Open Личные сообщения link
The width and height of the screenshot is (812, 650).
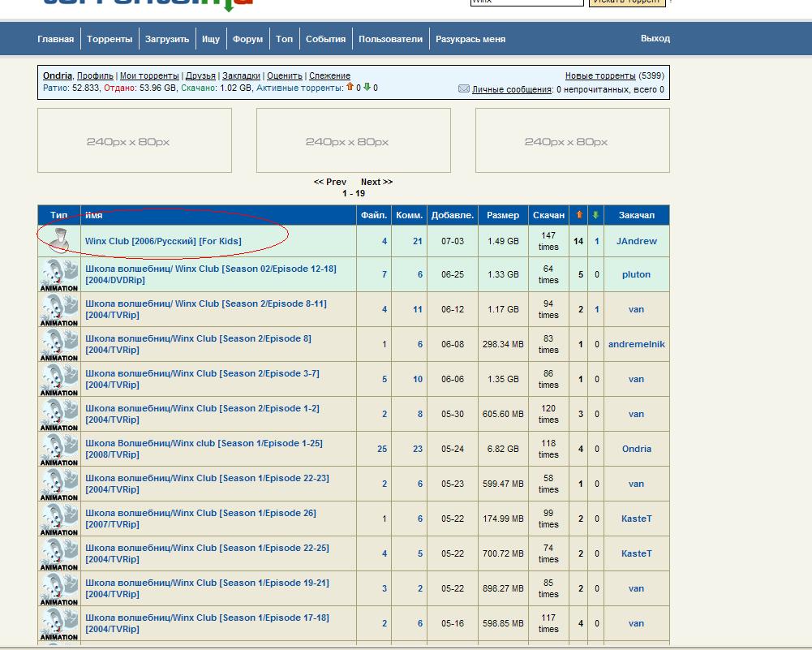pyautogui.click(x=512, y=89)
